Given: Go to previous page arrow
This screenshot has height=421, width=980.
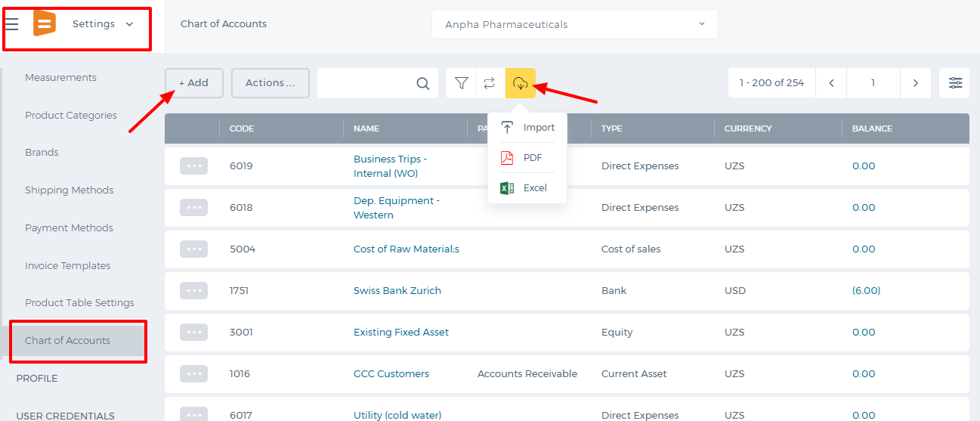Looking at the screenshot, I should tap(831, 83).
